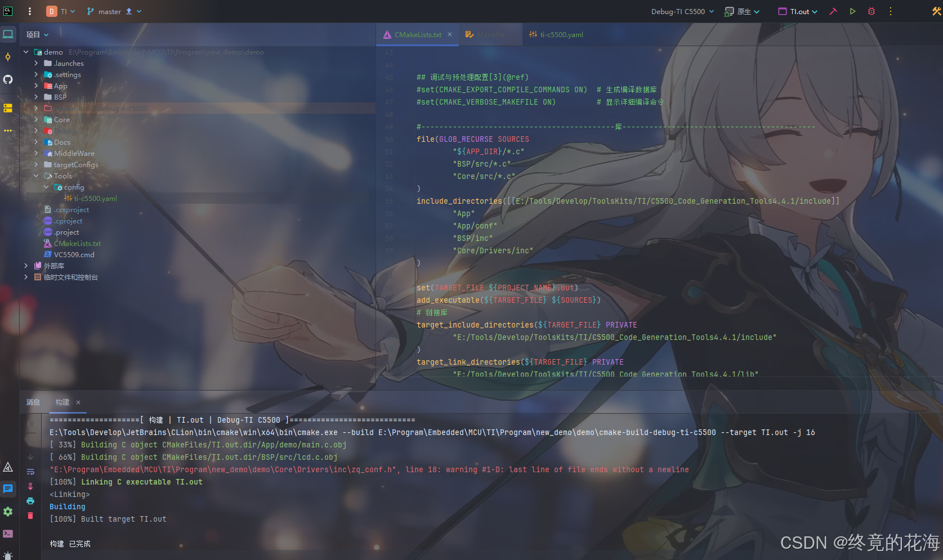Open the 原生 debugger type dropdown
The height and width of the screenshot is (560, 943).
pos(742,11)
